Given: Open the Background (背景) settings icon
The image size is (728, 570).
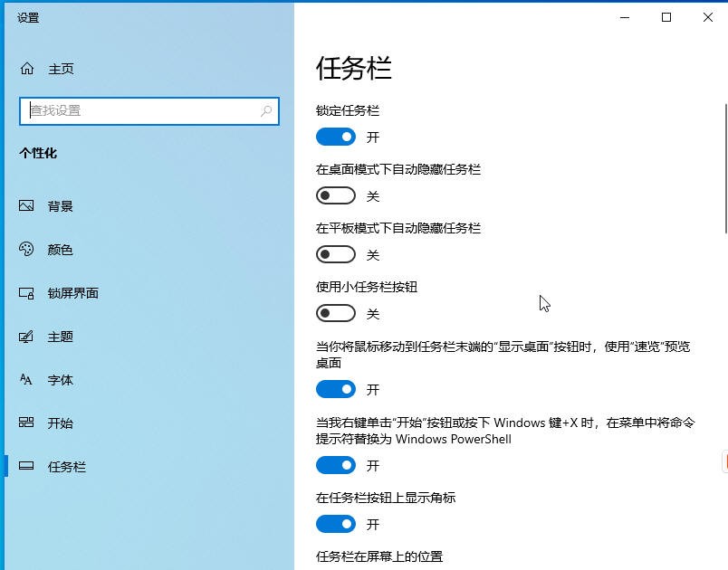Looking at the screenshot, I should click(26, 205).
